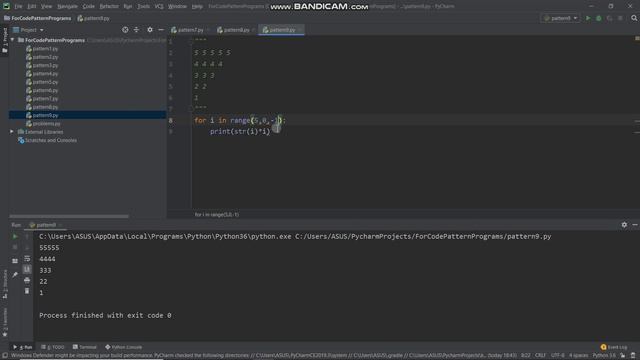Open the run configuration dropdown

(x=560, y=18)
